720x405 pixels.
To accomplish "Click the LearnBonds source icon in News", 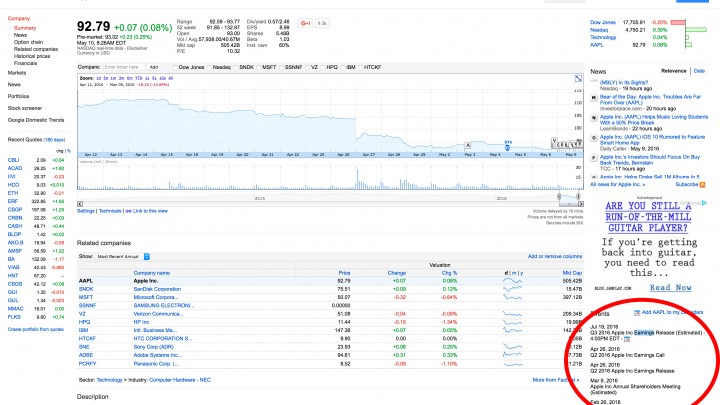I will point(594,118).
